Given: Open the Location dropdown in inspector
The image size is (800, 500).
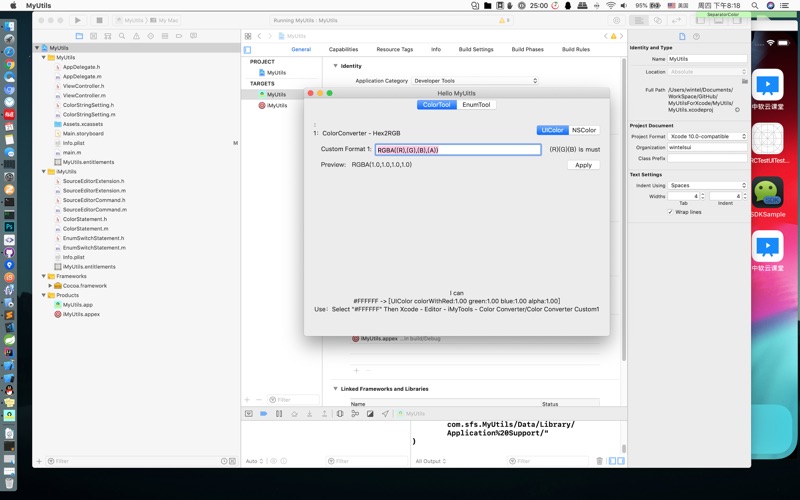Looking at the screenshot, I should 708,72.
